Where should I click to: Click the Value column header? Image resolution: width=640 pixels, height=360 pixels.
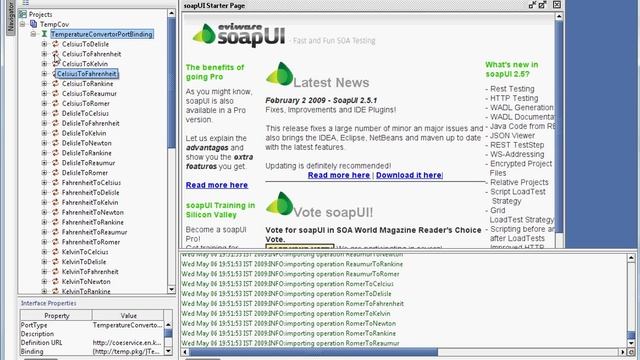click(129, 316)
